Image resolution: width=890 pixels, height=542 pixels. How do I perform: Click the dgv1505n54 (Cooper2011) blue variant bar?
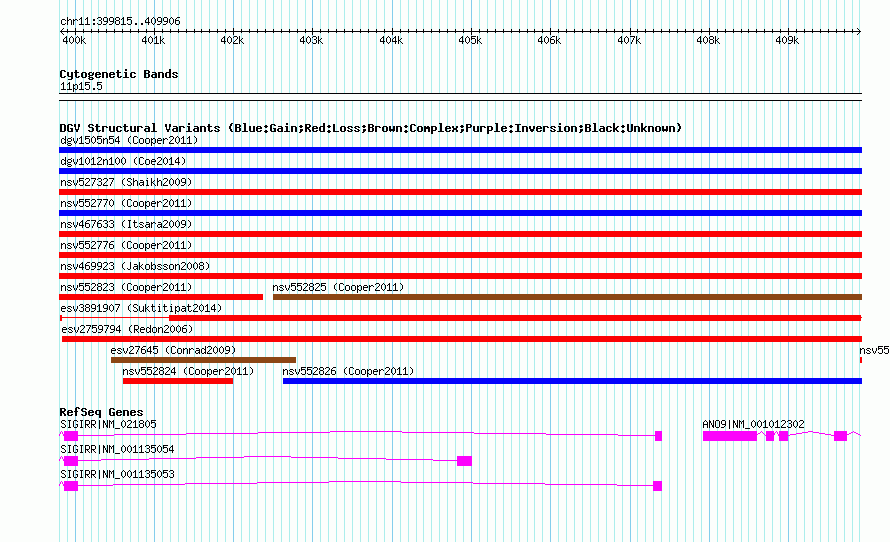point(460,150)
